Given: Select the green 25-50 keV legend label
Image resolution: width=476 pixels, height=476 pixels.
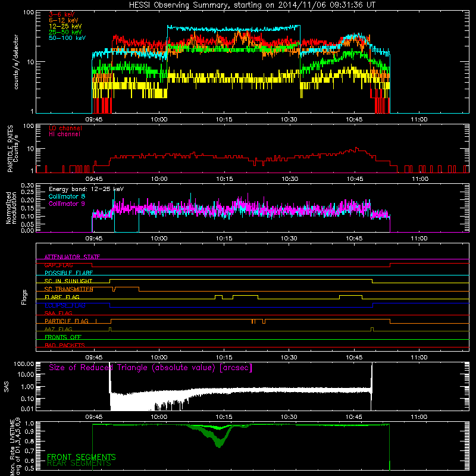Looking at the screenshot, I should click(65, 32).
